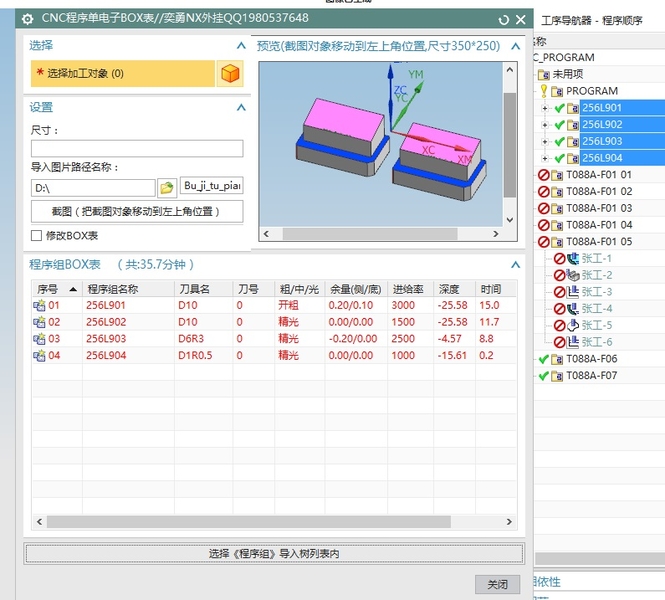Image resolution: width=665 pixels, height=600 pixels.
Task: Click the BOX table horizontal scrollbar thumb
Action: coord(249,522)
